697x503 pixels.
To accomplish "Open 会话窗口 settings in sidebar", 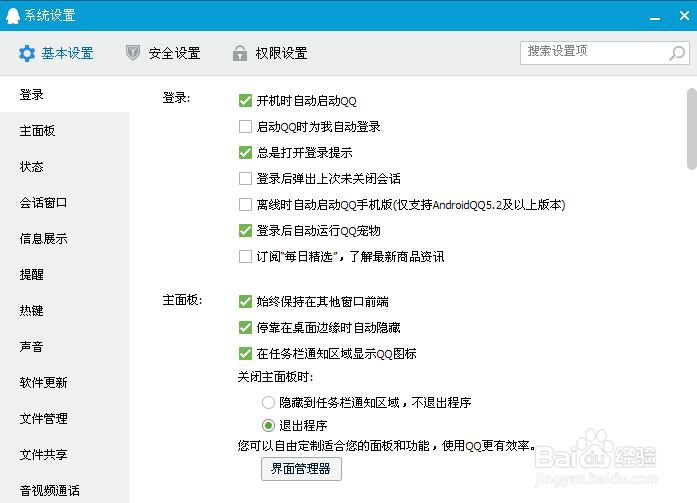I will [x=64, y=203].
